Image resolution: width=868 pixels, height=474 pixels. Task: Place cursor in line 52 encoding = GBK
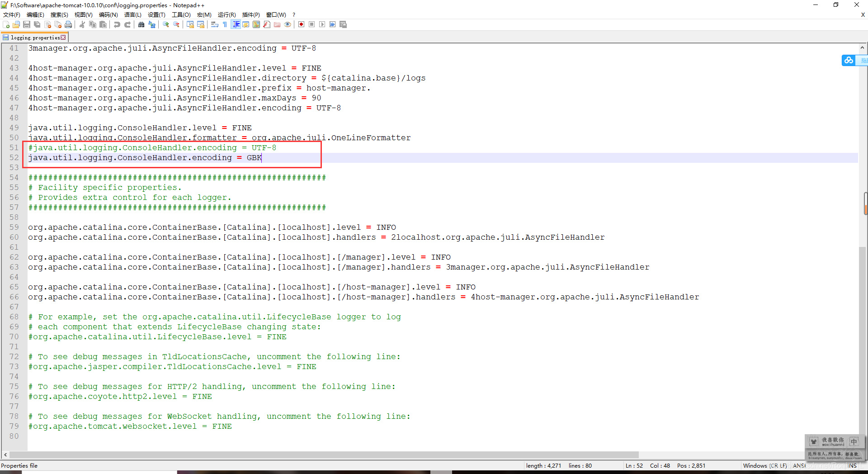pos(145,158)
